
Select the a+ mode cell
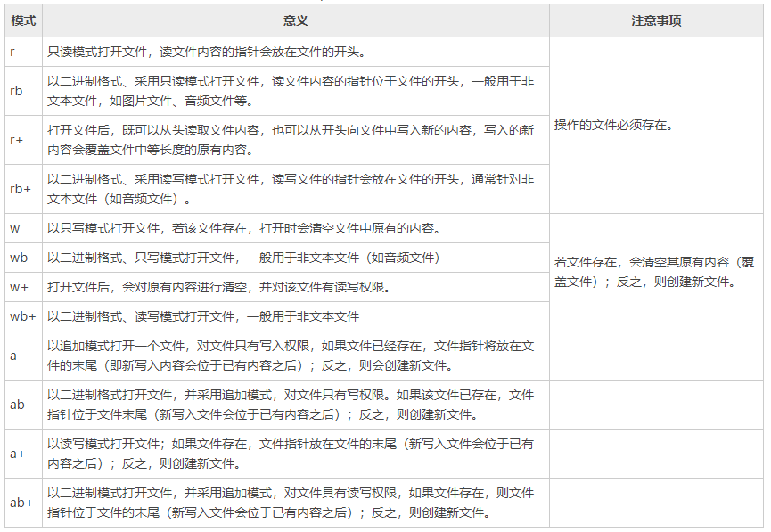(17, 454)
